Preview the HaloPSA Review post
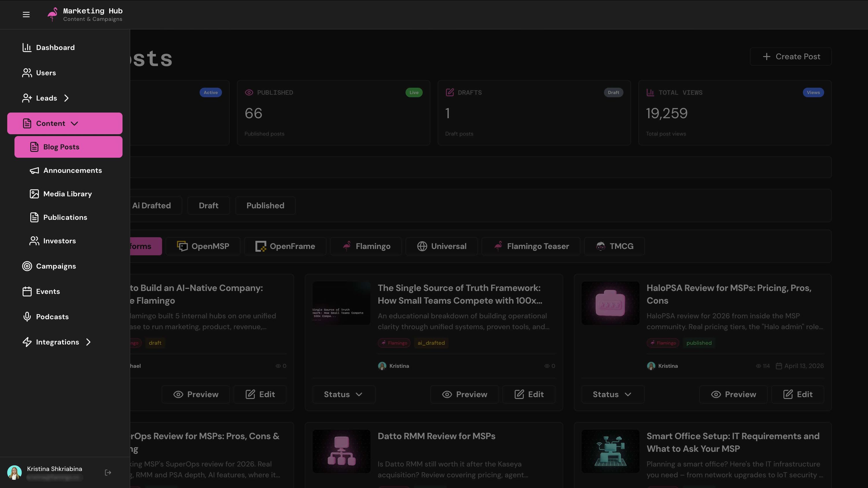 [733, 394]
